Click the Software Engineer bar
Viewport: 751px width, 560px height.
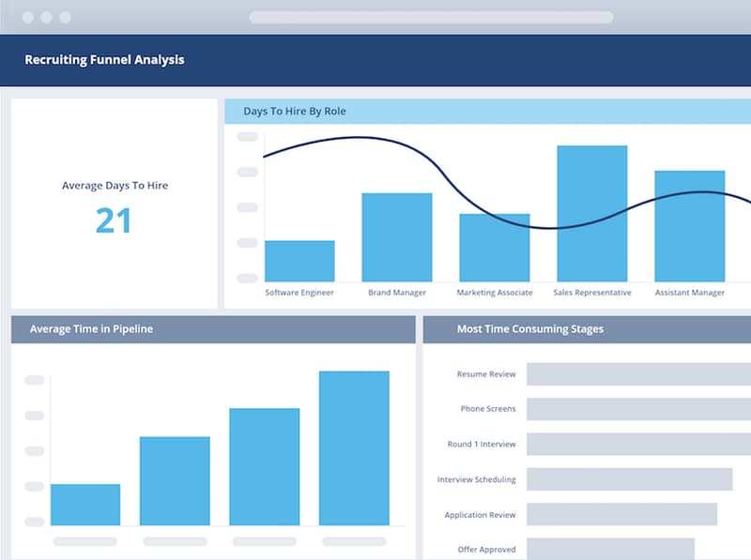pyautogui.click(x=299, y=261)
